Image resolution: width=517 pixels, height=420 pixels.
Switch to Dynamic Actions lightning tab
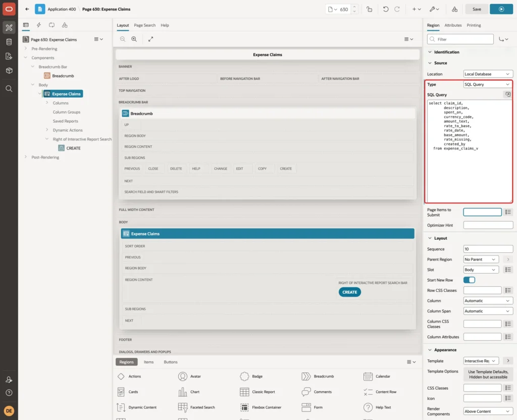click(x=38, y=25)
